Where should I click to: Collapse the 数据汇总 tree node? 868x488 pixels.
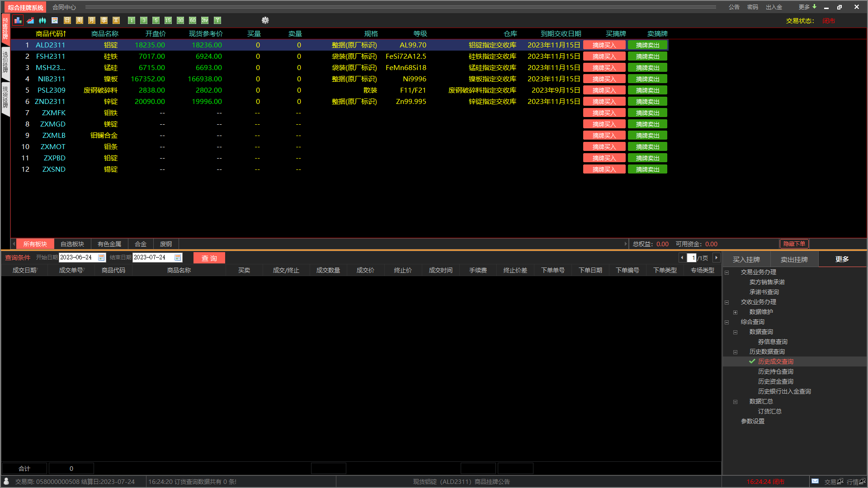736,402
